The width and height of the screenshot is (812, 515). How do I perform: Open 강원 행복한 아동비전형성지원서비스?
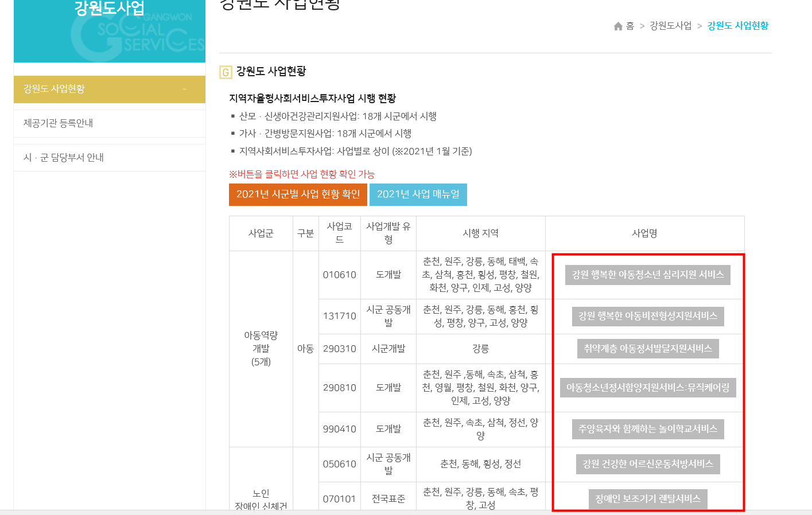[647, 316]
